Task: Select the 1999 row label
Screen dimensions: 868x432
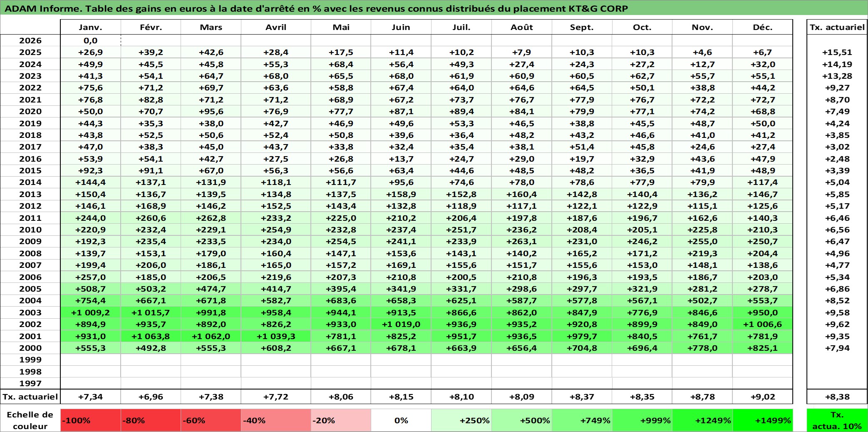Action: pyautogui.click(x=30, y=360)
